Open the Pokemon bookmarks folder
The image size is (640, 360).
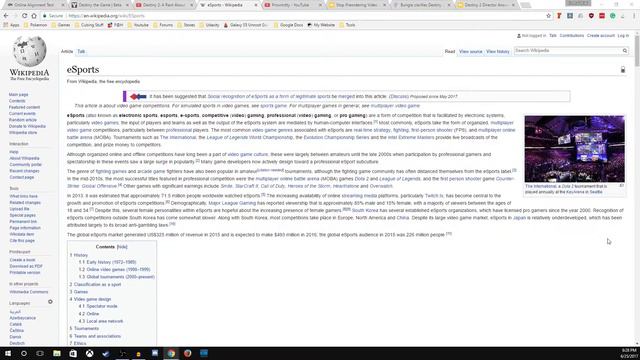point(35,25)
